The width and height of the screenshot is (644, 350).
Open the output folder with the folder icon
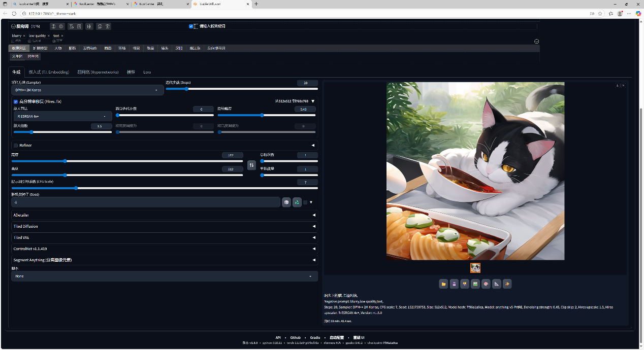(443, 284)
